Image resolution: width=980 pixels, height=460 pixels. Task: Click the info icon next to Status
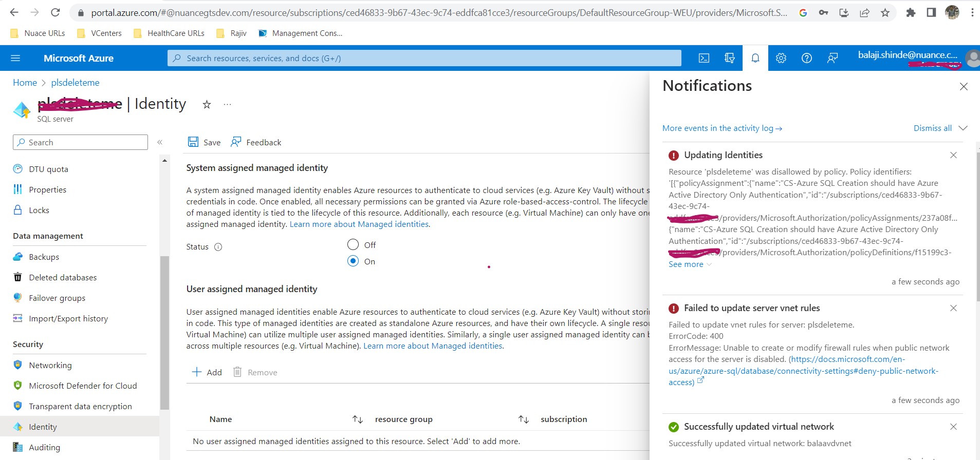pyautogui.click(x=218, y=247)
